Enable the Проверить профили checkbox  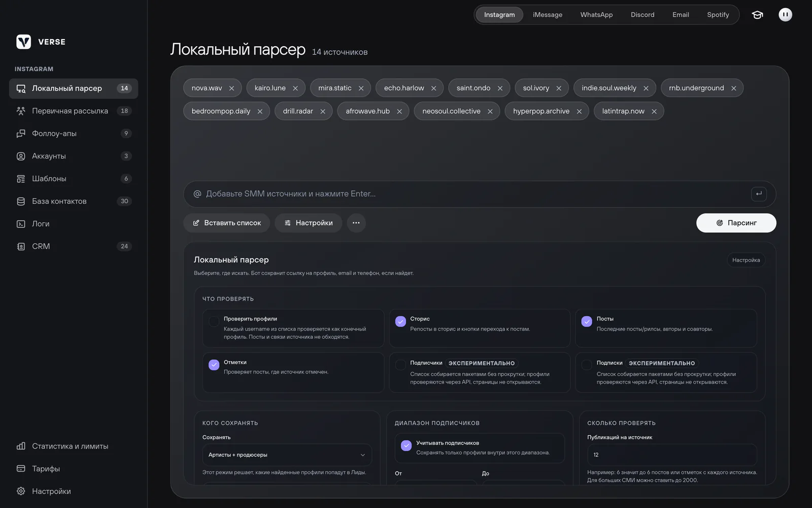pyautogui.click(x=214, y=321)
